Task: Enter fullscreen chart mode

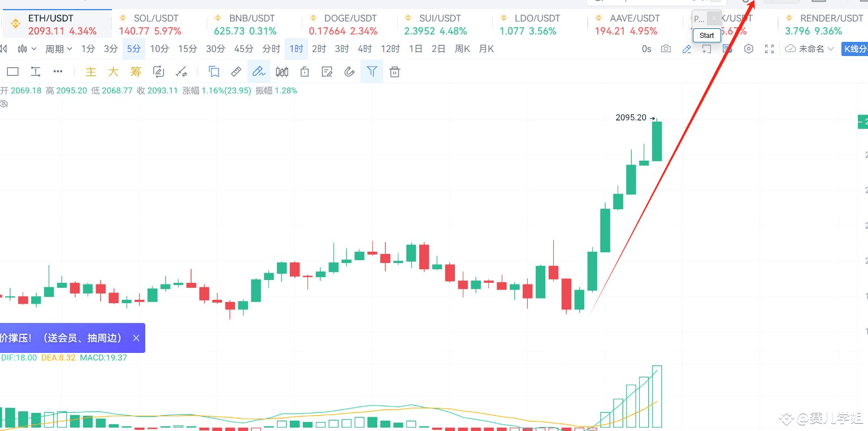Action: (x=769, y=49)
